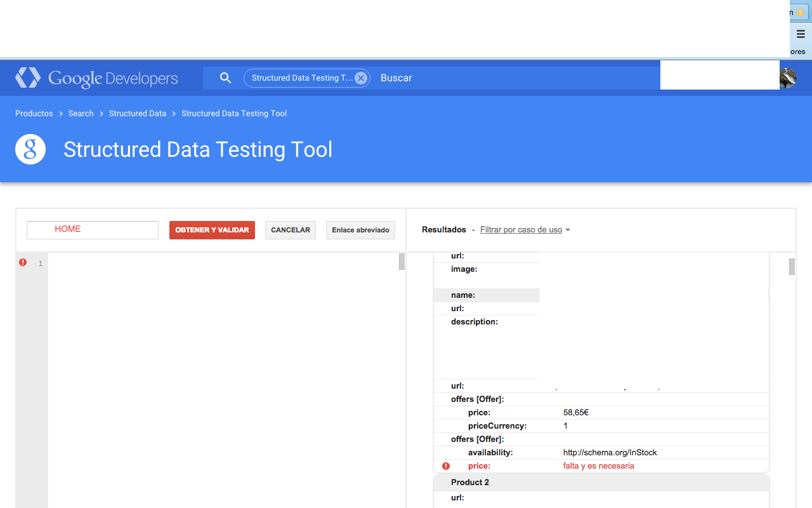This screenshot has height=508, width=812.
Task: Open the browser hamburger menu
Action: (x=801, y=34)
